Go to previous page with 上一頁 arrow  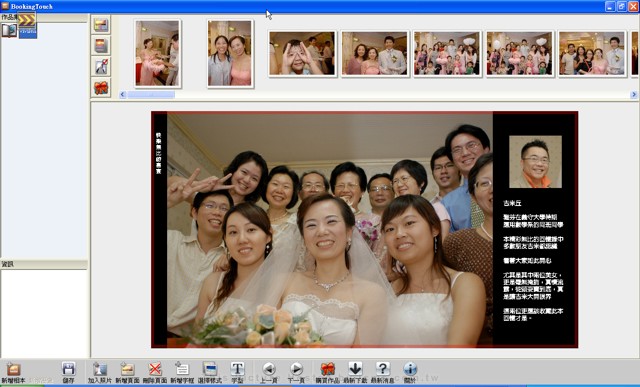click(x=269, y=369)
